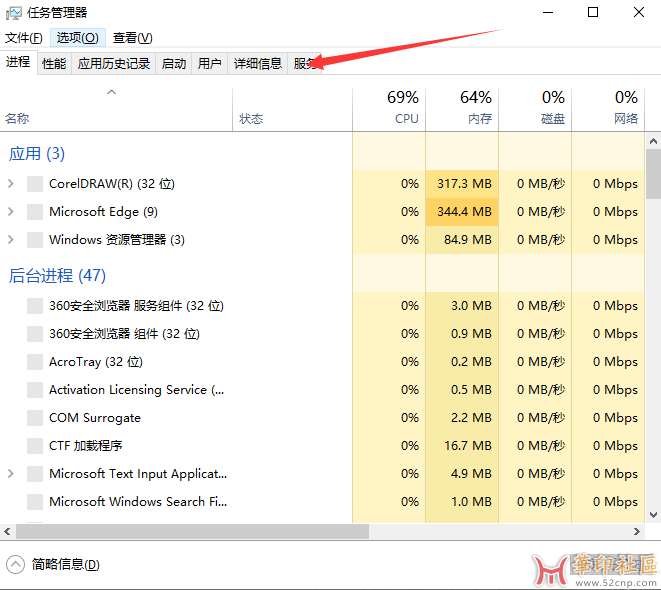Select the 后台进程 (47) group heading

pyautogui.click(x=57, y=276)
